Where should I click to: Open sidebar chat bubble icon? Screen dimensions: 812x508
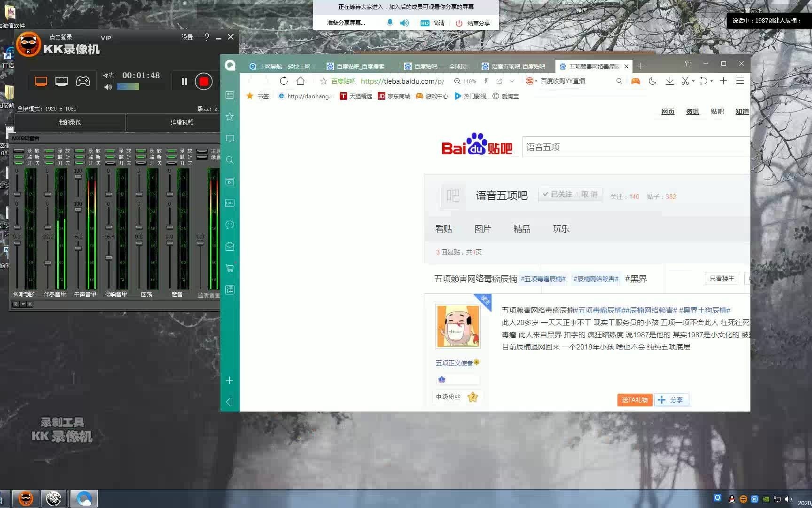click(x=230, y=225)
